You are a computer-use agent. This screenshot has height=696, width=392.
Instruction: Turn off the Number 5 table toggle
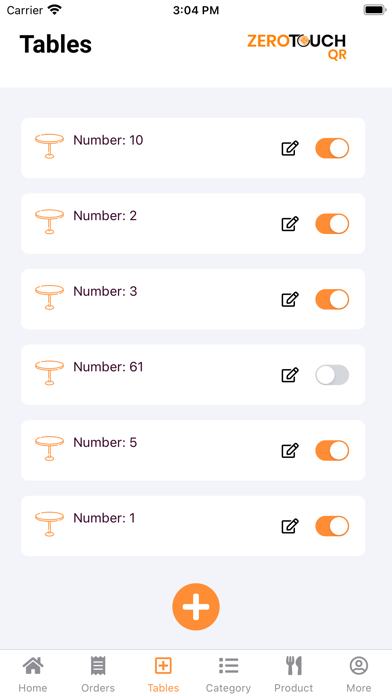tap(332, 451)
